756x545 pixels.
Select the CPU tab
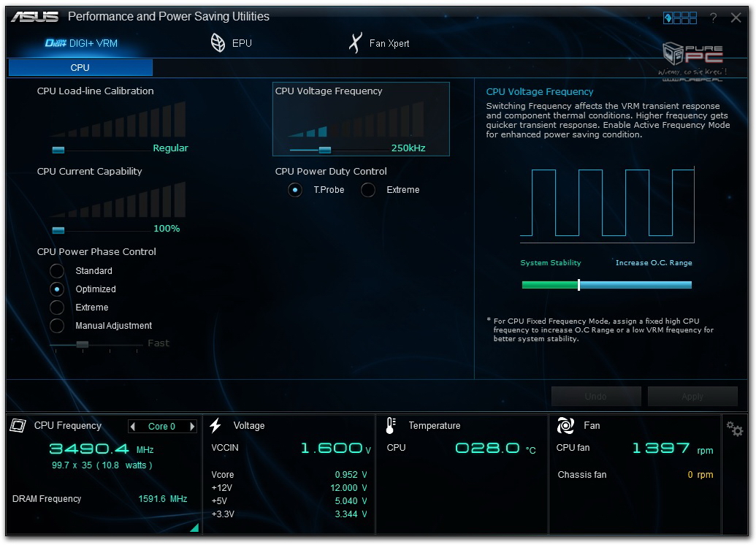pos(80,67)
